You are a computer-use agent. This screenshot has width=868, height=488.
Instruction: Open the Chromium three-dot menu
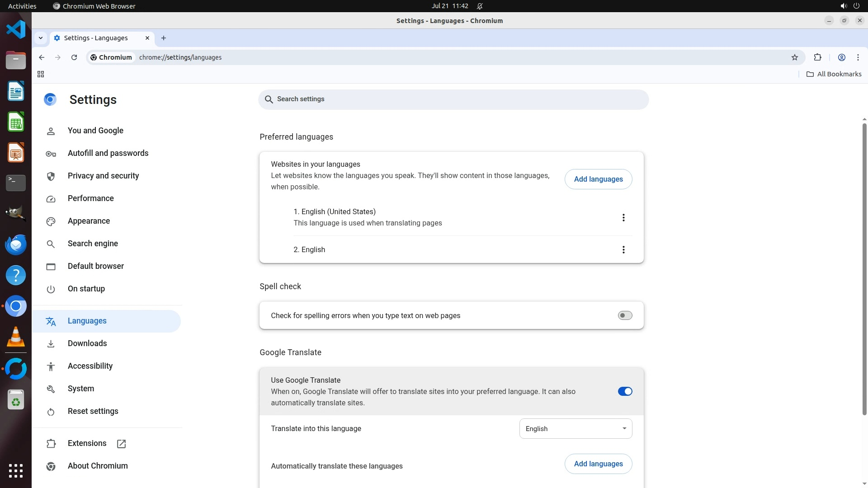(x=858, y=57)
